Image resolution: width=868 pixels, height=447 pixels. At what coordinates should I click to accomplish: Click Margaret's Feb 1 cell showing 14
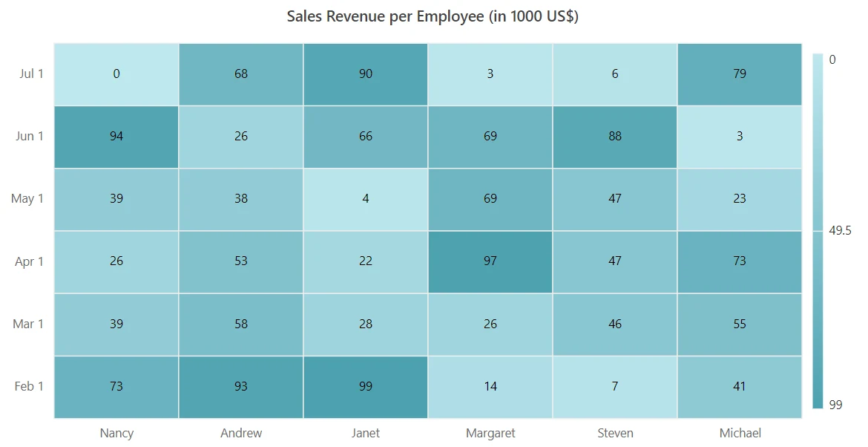(490, 387)
